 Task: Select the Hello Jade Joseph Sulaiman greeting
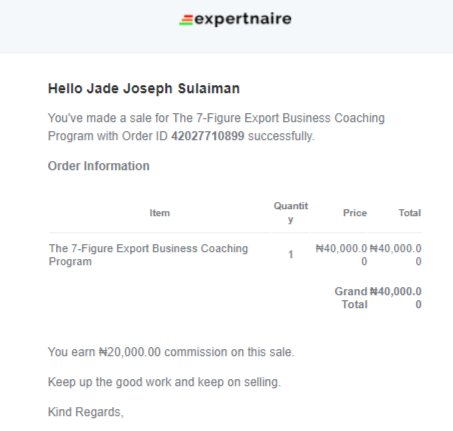click(144, 89)
